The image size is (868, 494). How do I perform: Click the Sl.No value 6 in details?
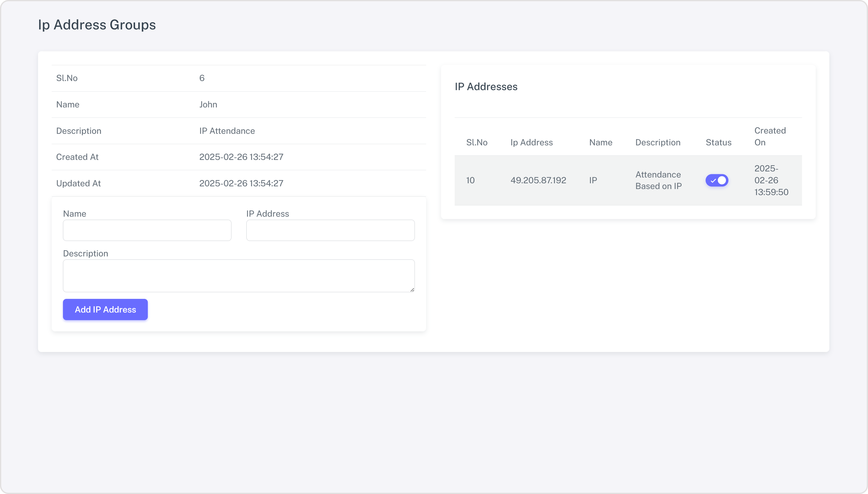pos(202,78)
